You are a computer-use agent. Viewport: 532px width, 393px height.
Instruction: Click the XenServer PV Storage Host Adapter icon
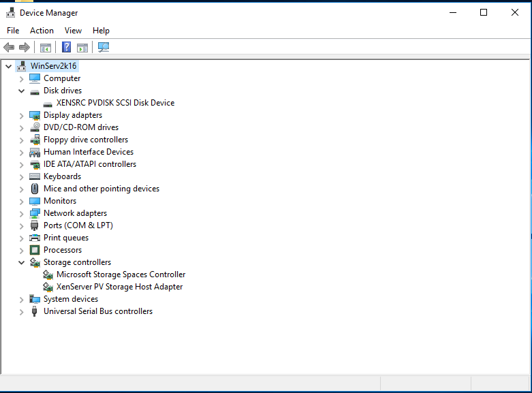point(48,287)
